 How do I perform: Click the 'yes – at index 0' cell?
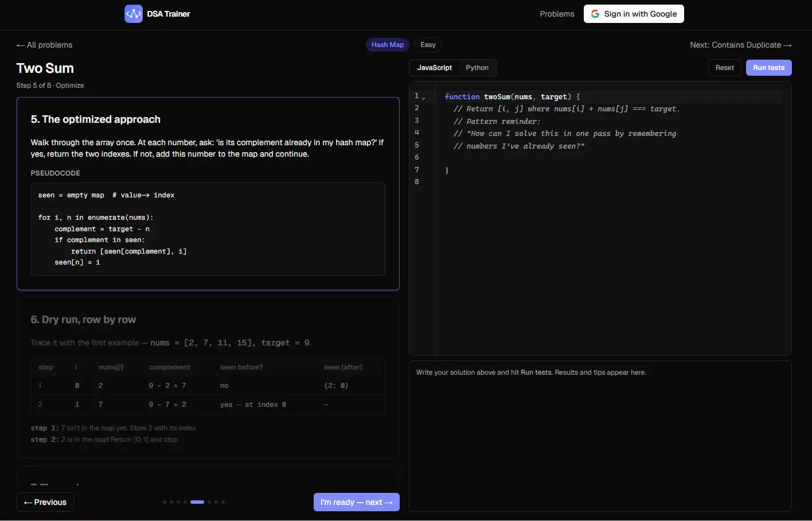(x=253, y=405)
